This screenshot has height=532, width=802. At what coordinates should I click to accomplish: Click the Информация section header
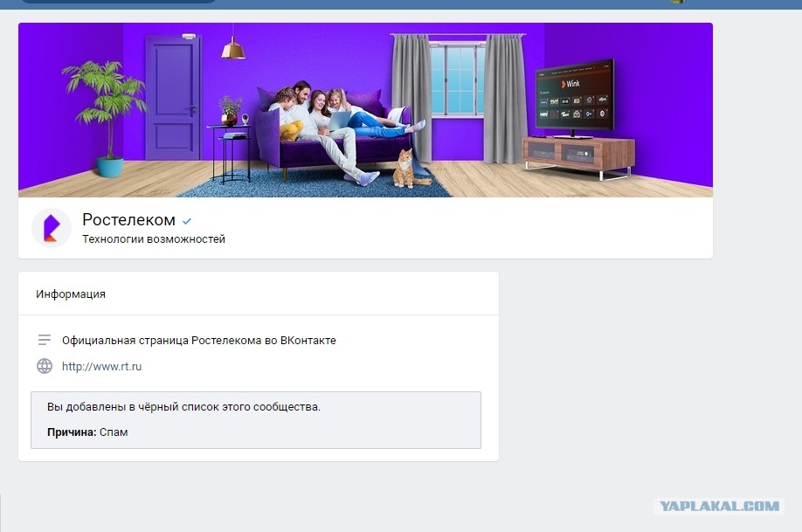[x=71, y=294]
